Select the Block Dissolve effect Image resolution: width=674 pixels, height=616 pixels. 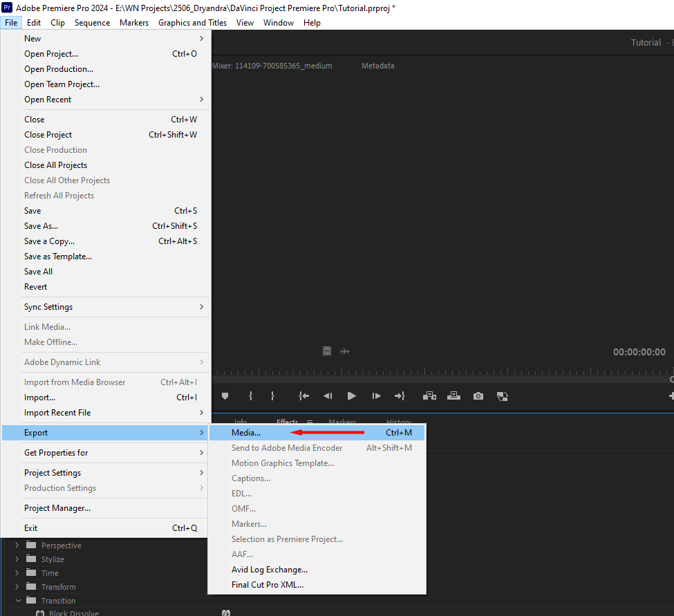click(73, 613)
